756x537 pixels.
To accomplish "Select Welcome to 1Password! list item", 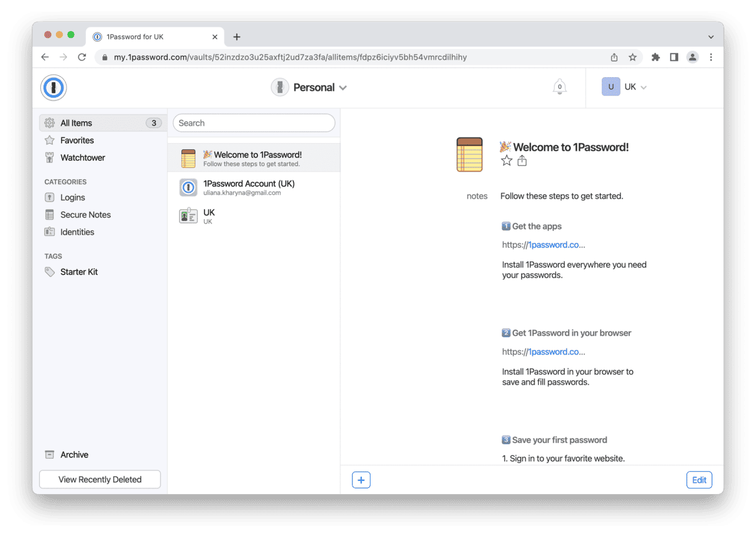I will coord(254,158).
